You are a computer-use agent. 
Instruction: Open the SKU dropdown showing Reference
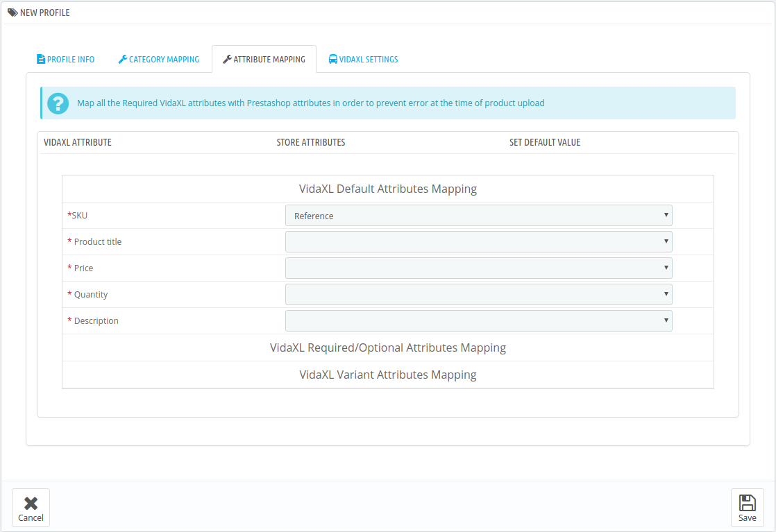click(x=478, y=216)
